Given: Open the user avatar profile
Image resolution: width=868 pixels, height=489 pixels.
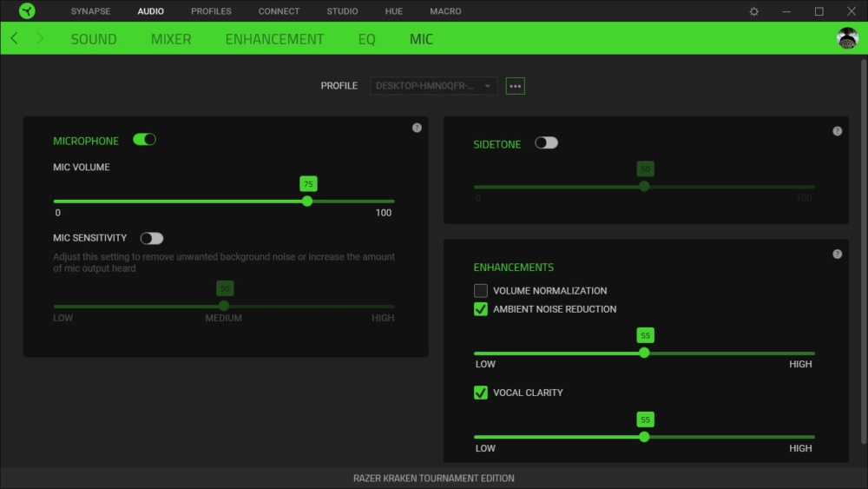Looking at the screenshot, I should pyautogui.click(x=847, y=38).
